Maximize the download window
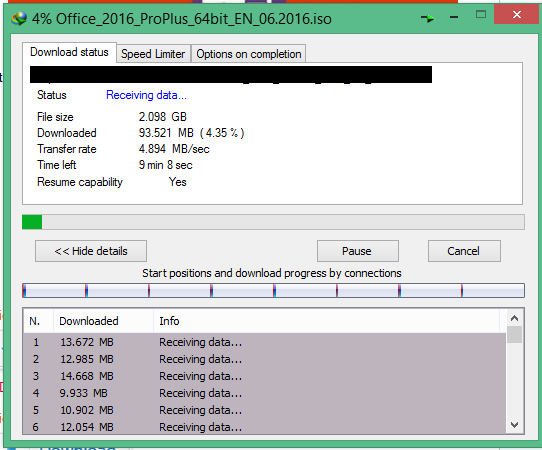Image resolution: width=542 pixels, height=450 pixels. (481, 15)
